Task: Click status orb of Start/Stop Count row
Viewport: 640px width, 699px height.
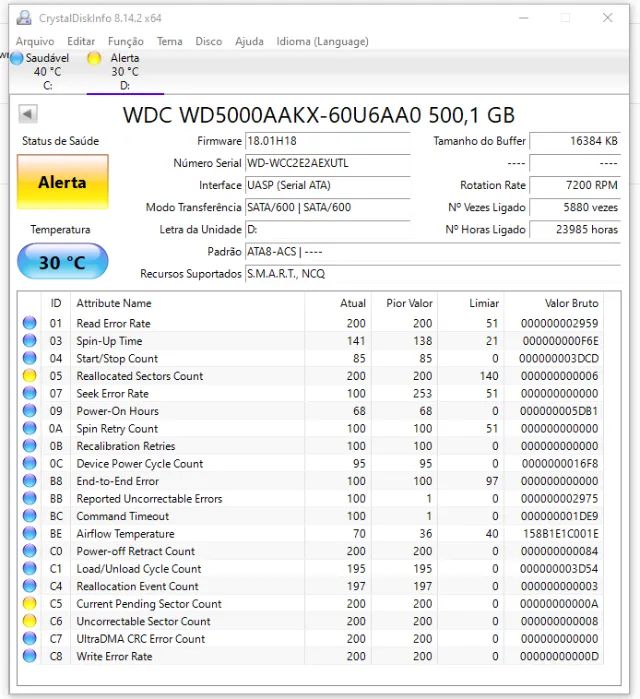Action: point(29,358)
